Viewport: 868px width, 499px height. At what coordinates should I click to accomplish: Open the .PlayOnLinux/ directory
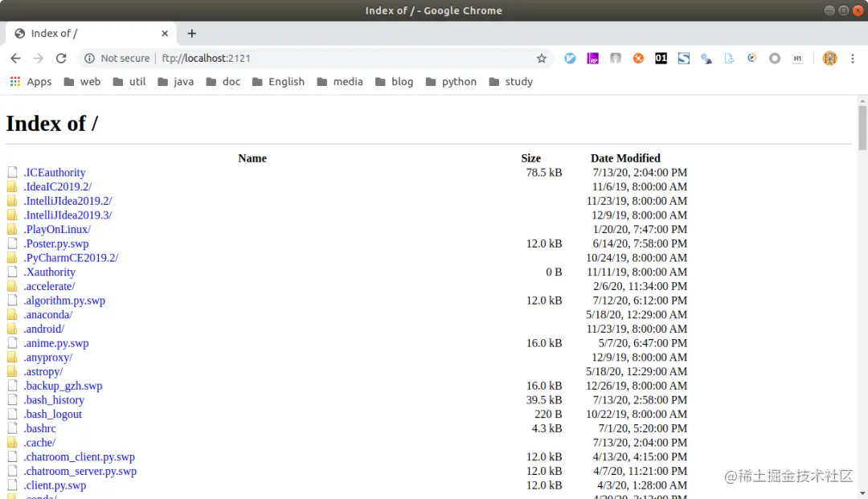click(57, 230)
